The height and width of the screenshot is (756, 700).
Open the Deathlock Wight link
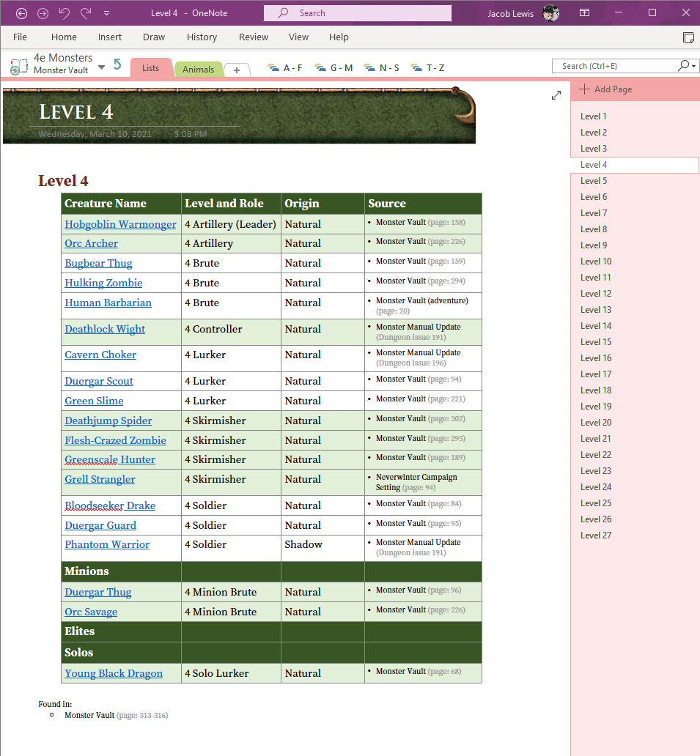[x=105, y=329]
